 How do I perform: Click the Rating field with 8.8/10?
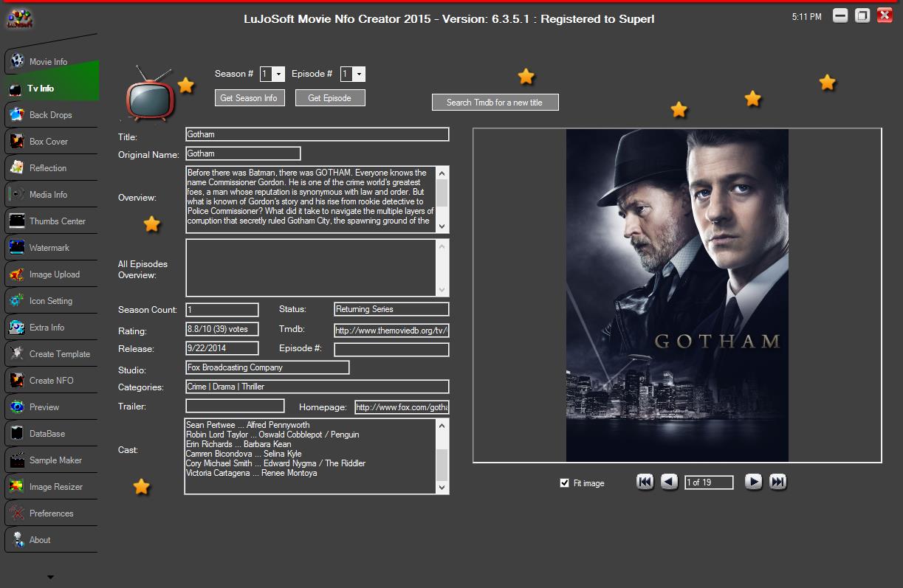[x=222, y=329]
